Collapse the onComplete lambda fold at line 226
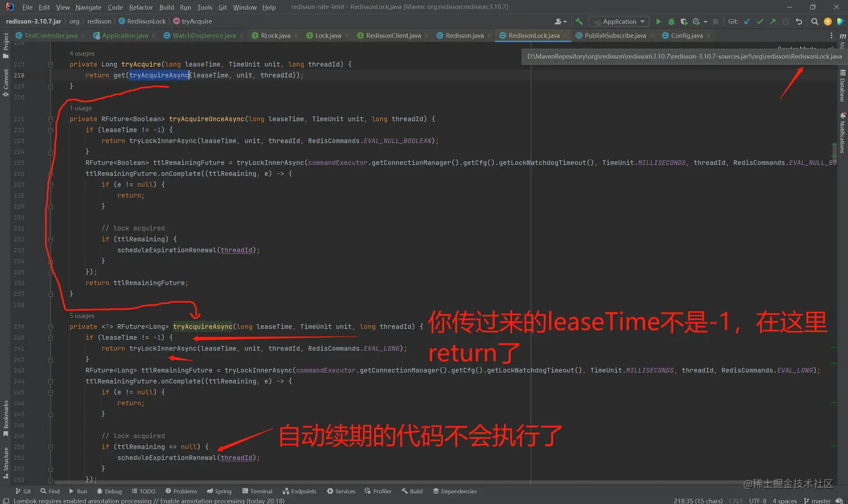Image resolution: width=848 pixels, height=504 pixels. click(x=50, y=174)
